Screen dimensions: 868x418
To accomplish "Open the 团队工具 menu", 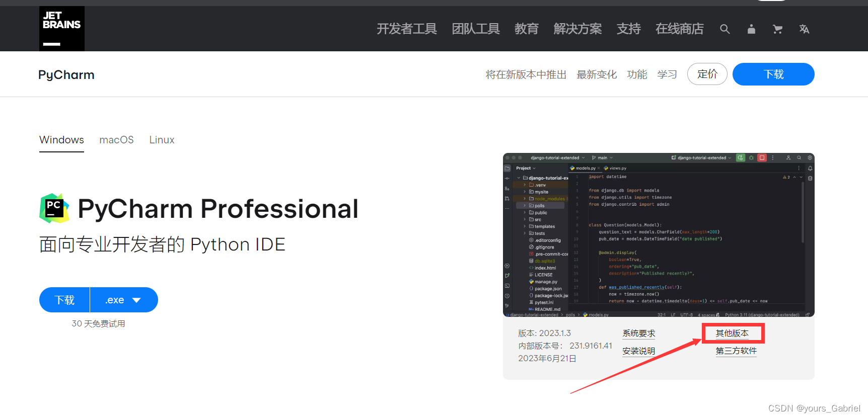I will coord(476,29).
